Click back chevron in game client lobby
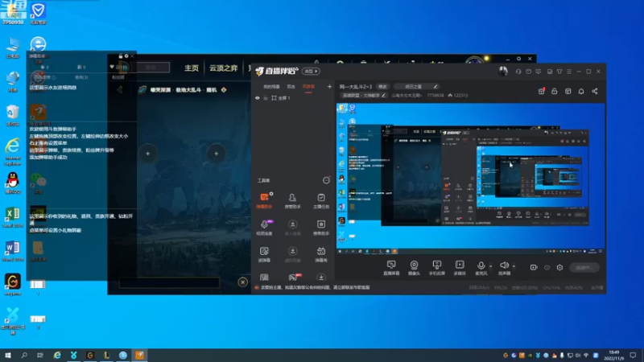The width and height of the screenshot is (644, 362). pyautogui.click(x=120, y=90)
